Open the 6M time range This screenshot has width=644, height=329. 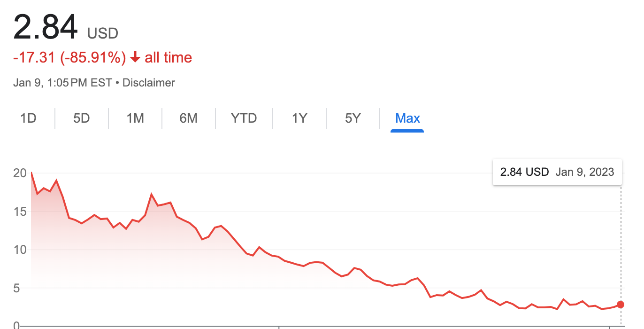[x=188, y=118]
